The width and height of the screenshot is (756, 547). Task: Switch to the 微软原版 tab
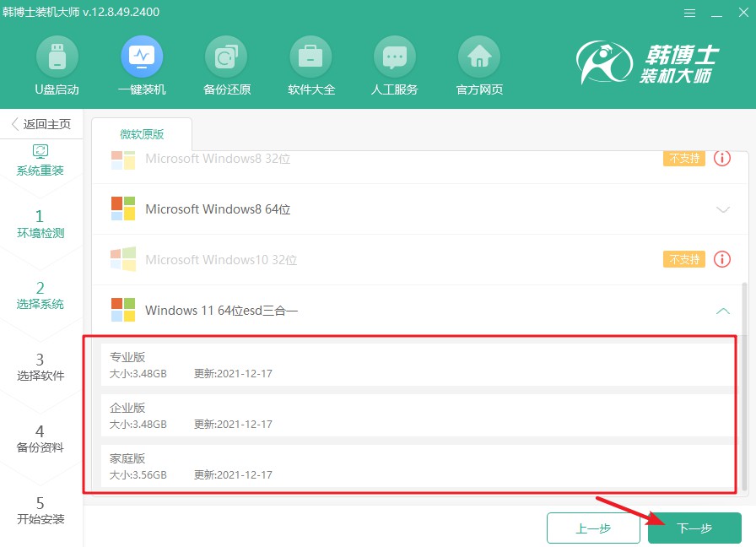141,133
